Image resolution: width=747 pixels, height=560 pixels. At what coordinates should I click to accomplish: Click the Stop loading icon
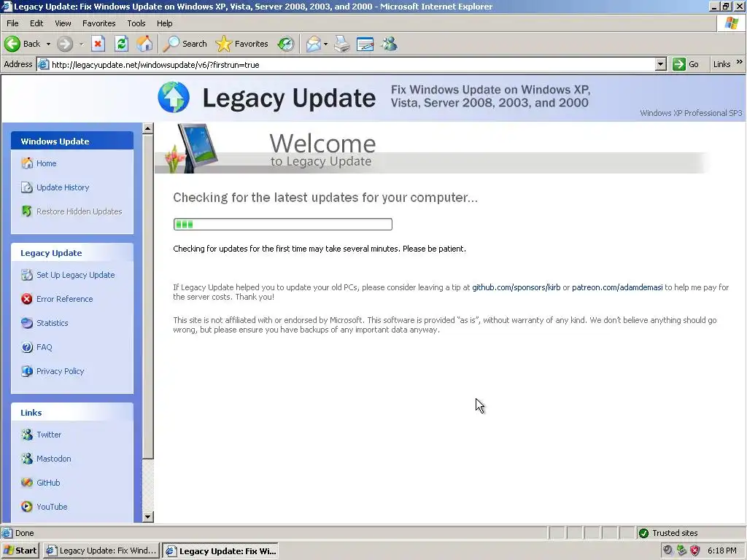point(98,44)
